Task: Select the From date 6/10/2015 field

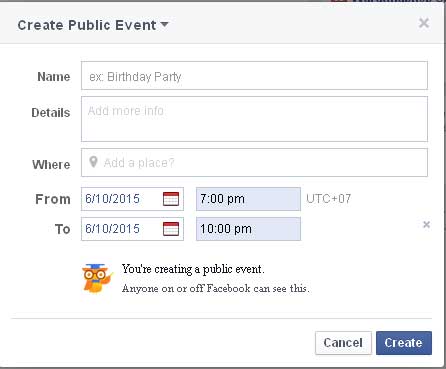Action: (x=132, y=199)
